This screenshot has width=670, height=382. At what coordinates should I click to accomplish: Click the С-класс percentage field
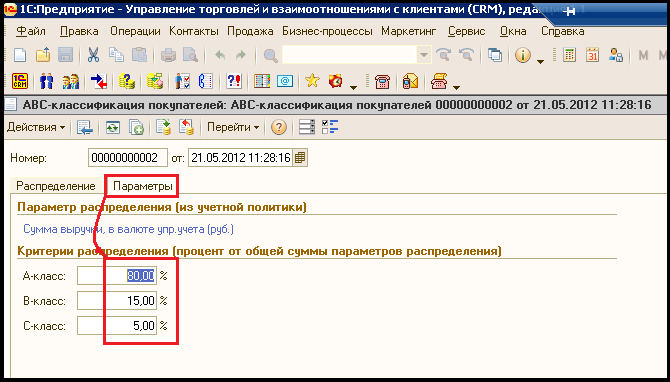117,326
